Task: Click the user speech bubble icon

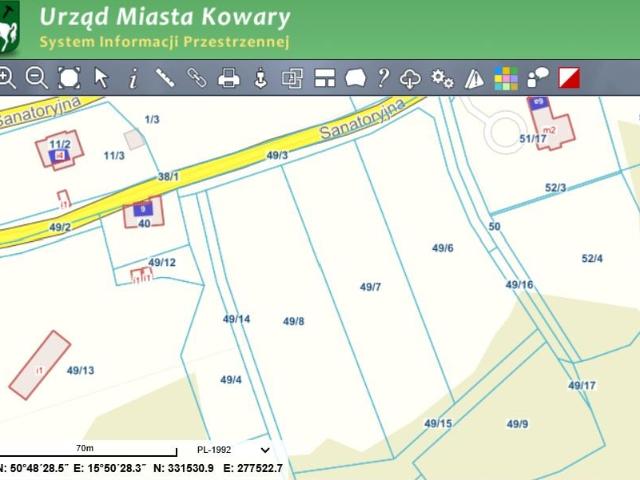Action: (x=538, y=78)
